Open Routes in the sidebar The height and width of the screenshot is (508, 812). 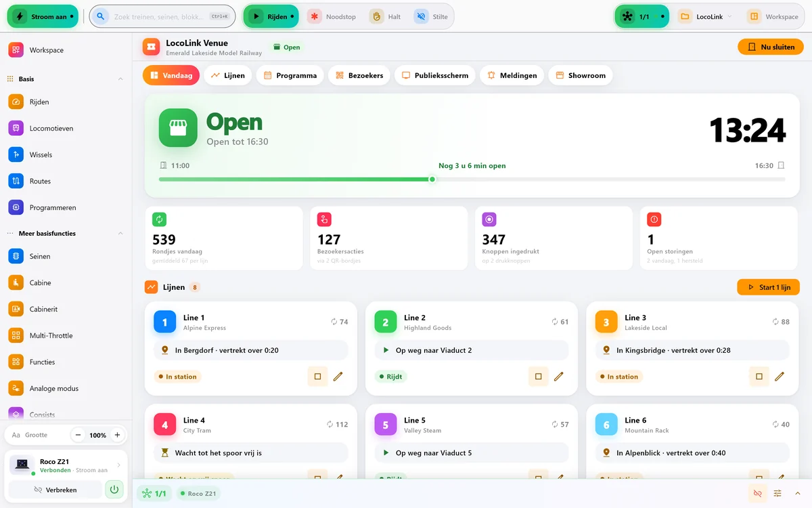coord(66,181)
